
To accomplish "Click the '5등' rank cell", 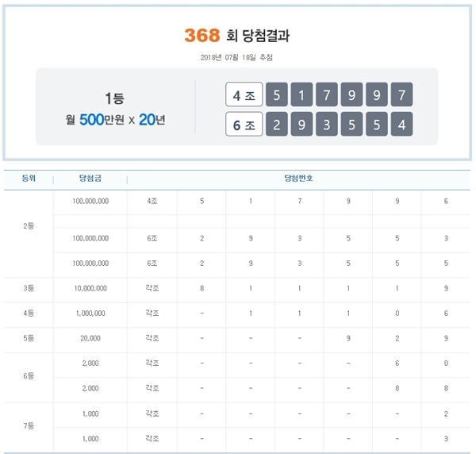I will 29,338.
